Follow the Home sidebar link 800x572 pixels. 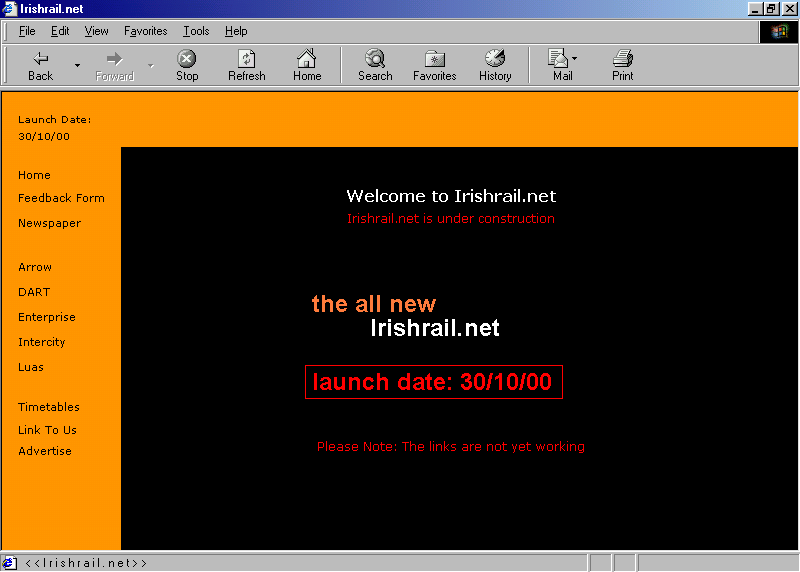[34, 175]
